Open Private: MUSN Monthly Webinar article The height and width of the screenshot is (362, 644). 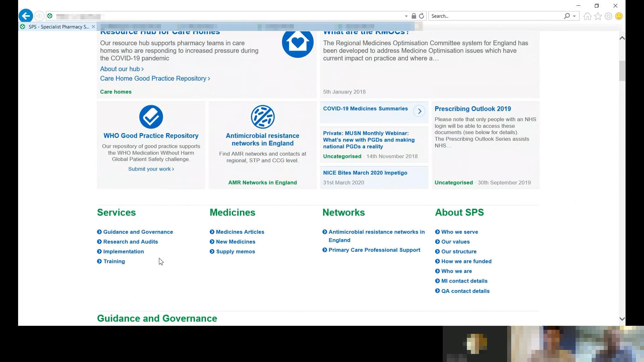coord(369,140)
